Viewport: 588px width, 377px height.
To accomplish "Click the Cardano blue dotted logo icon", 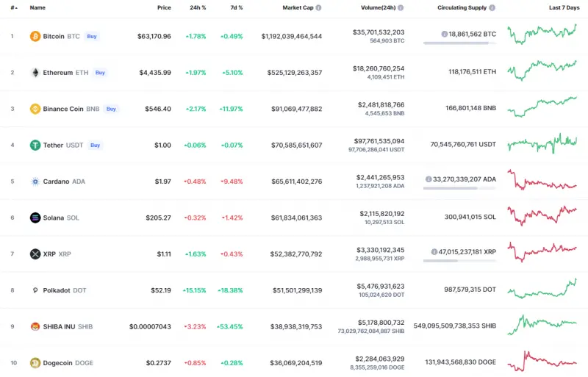I will pyautogui.click(x=35, y=182).
